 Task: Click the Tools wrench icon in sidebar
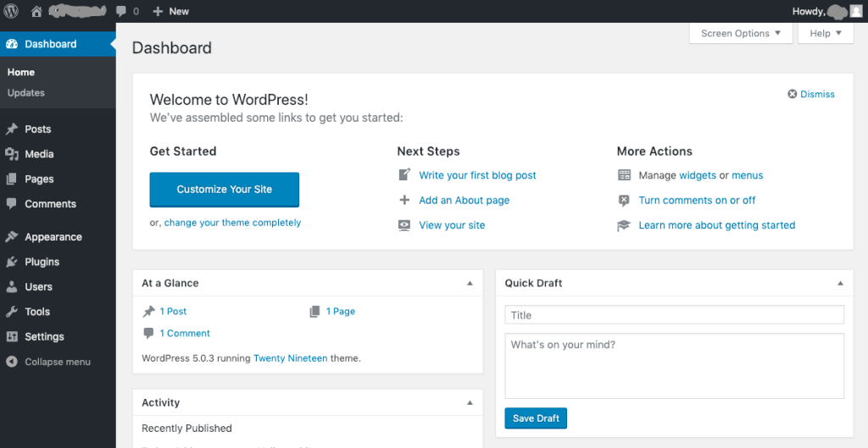12,312
